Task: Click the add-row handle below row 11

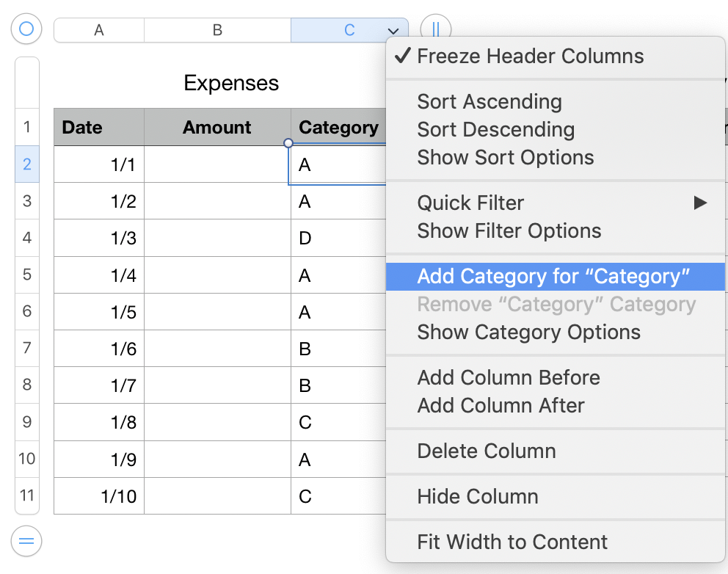Action: point(26,542)
